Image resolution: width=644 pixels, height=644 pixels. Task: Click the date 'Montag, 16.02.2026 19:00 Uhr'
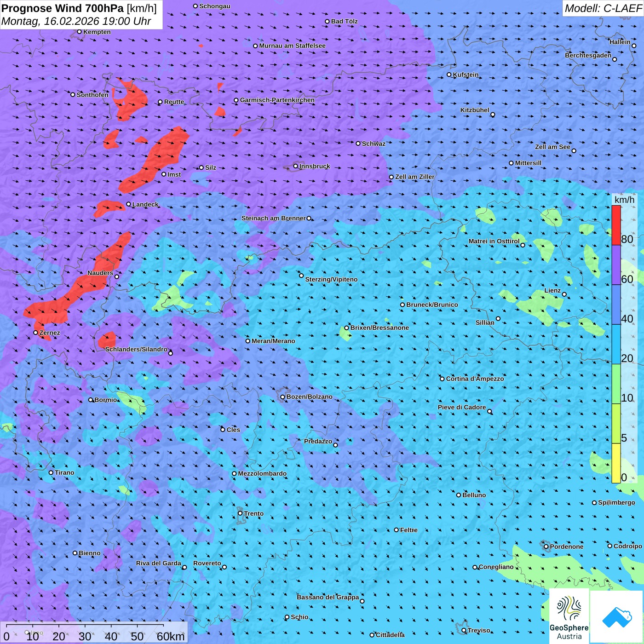76,21
